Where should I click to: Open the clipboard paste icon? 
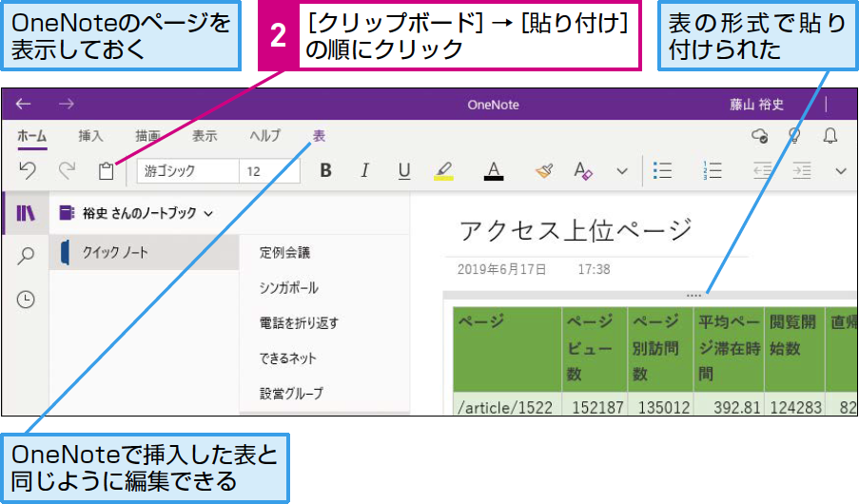coord(107,171)
